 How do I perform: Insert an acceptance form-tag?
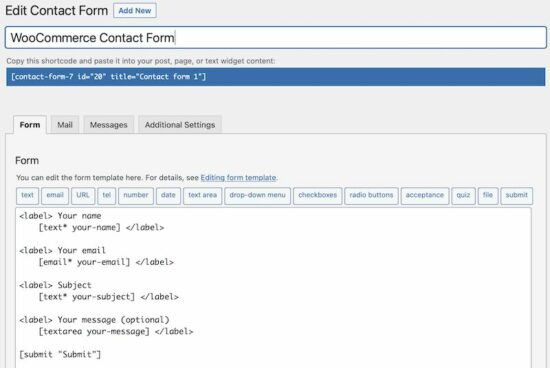point(425,195)
